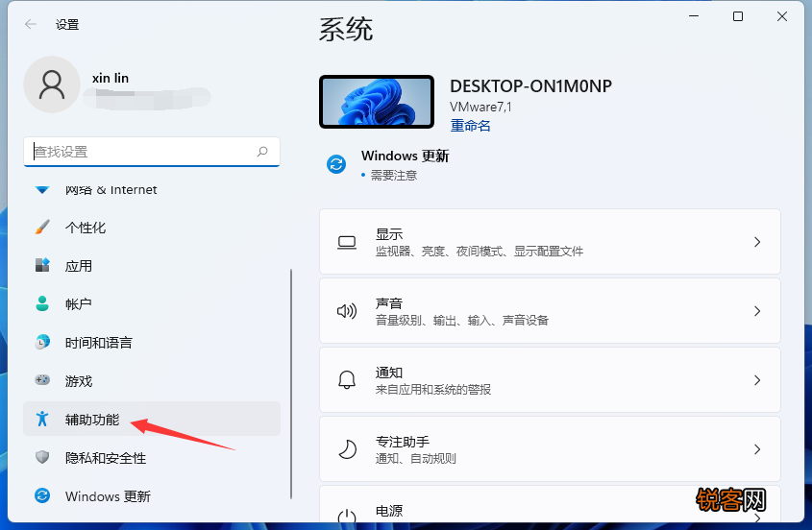The image size is (812, 530).
Task: Expand the 专注助手 settings chevron
Action: (757, 448)
